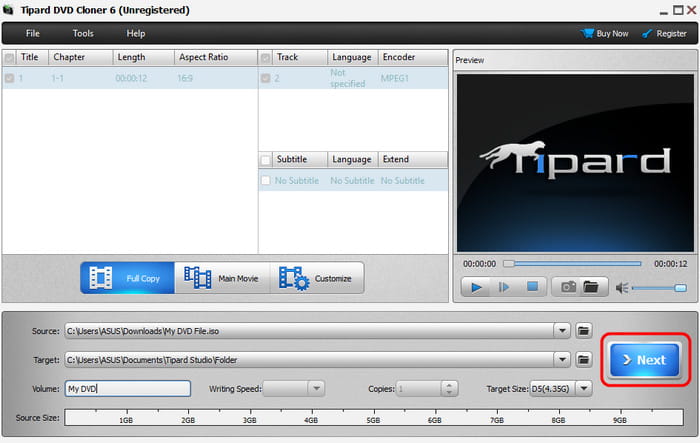
Task: Click the volume slider handle
Action: [x=680, y=288]
